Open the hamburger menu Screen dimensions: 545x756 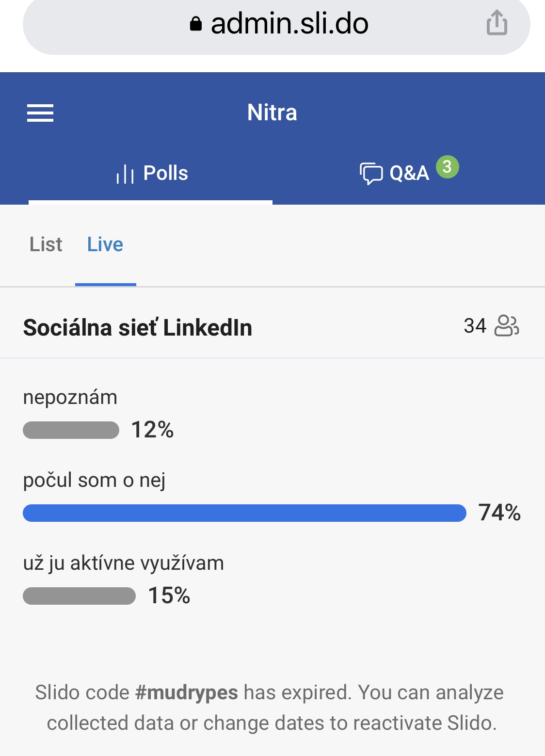click(40, 113)
